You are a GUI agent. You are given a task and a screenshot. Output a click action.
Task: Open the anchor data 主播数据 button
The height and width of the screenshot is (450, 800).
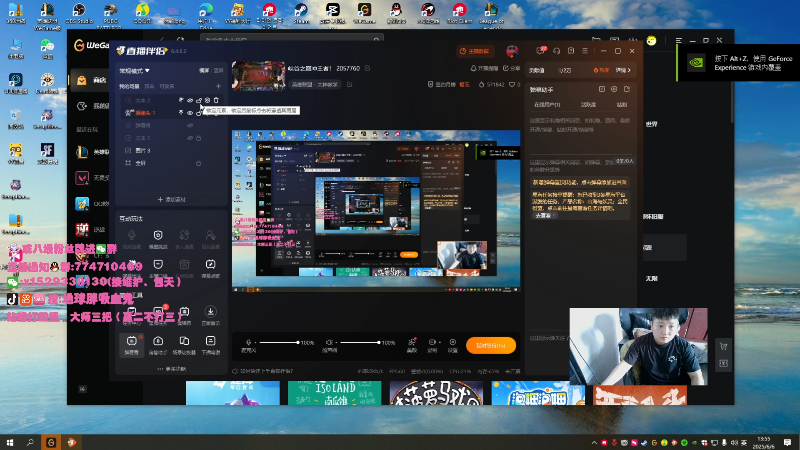coord(474,51)
